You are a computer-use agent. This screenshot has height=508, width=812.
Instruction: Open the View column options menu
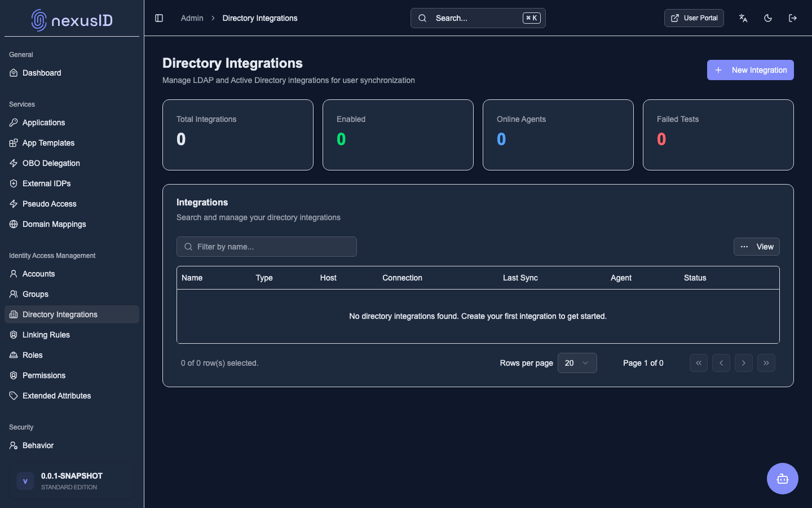pyautogui.click(x=757, y=247)
